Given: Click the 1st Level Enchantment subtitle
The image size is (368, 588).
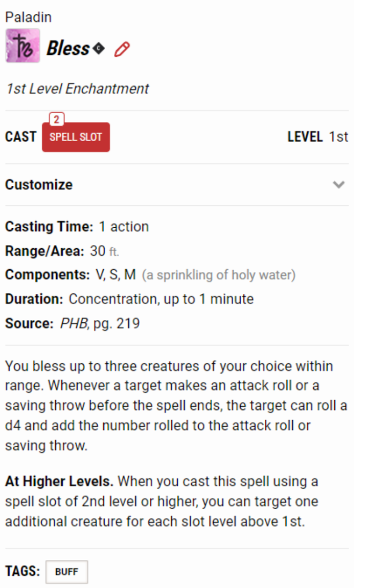Looking at the screenshot, I should tap(78, 89).
